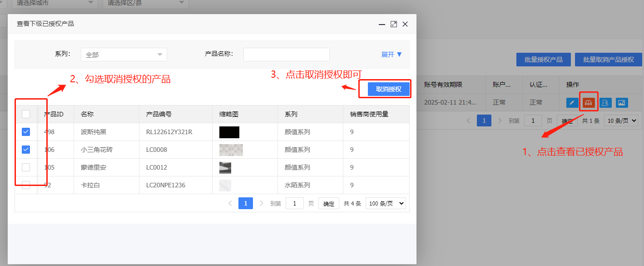Viewport: 644px width, 266px height.
Task: Click the 缩略图 column header
Action: 229,114
